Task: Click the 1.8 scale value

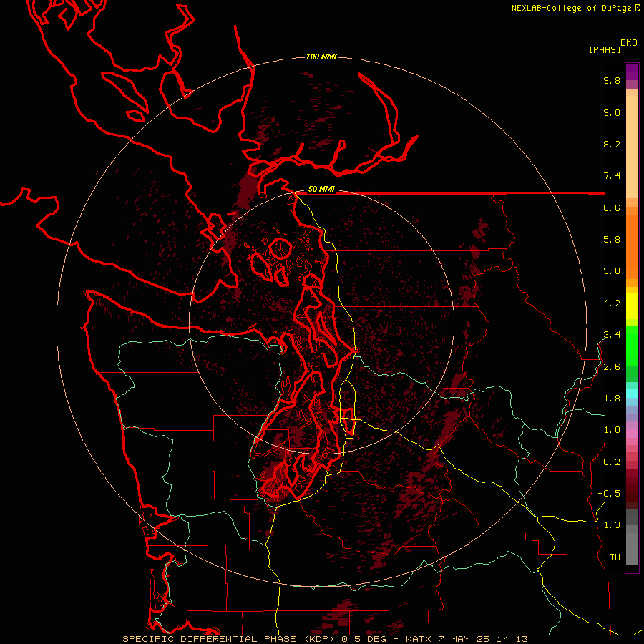Action: [612, 399]
